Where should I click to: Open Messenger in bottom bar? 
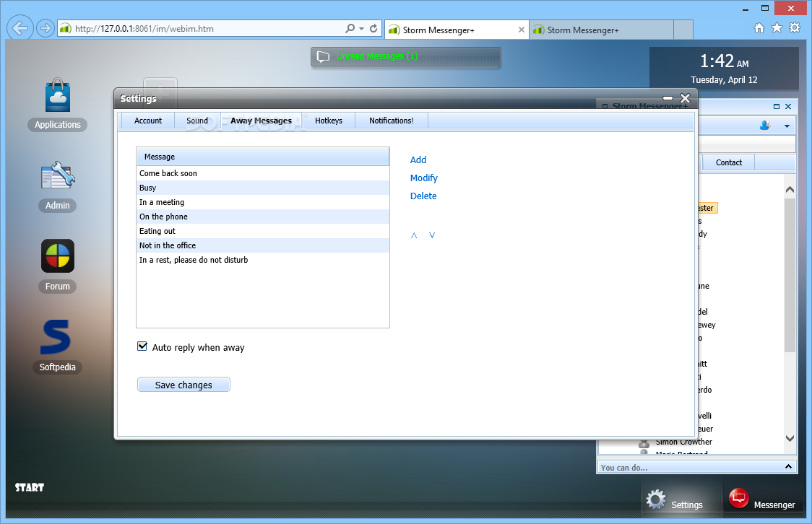(x=761, y=499)
